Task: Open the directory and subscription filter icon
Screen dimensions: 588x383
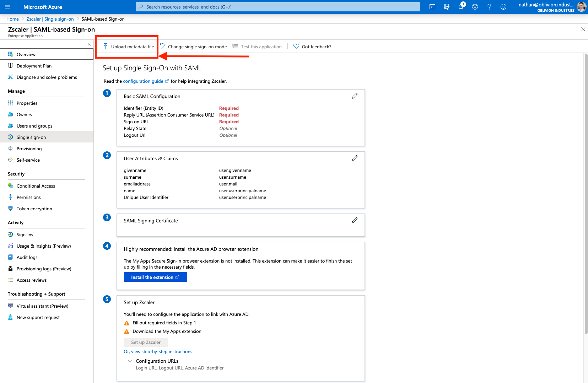Action: [447, 7]
